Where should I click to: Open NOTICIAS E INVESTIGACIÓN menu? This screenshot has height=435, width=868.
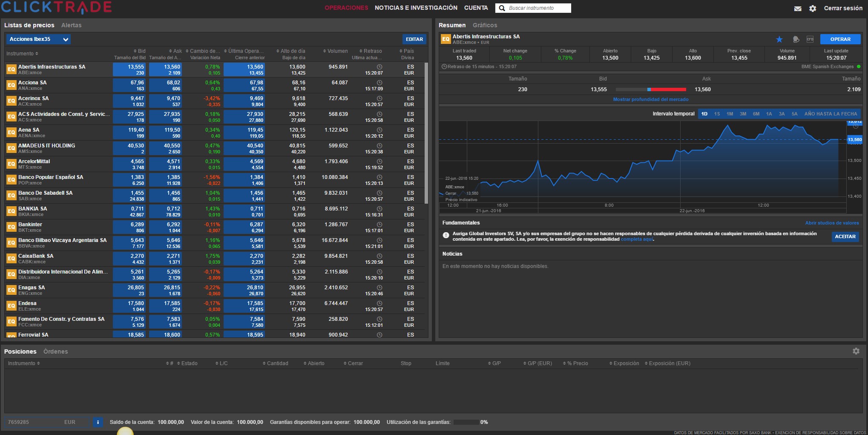416,8
